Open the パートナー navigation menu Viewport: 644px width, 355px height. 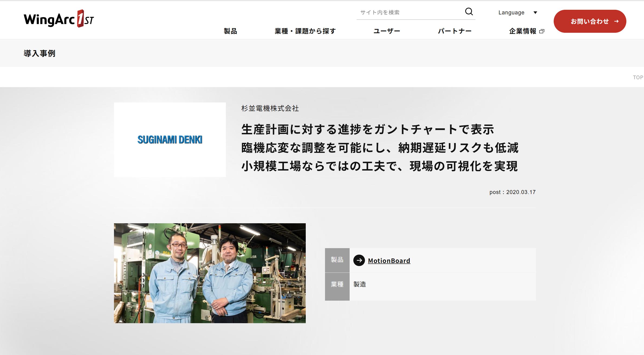click(x=455, y=31)
